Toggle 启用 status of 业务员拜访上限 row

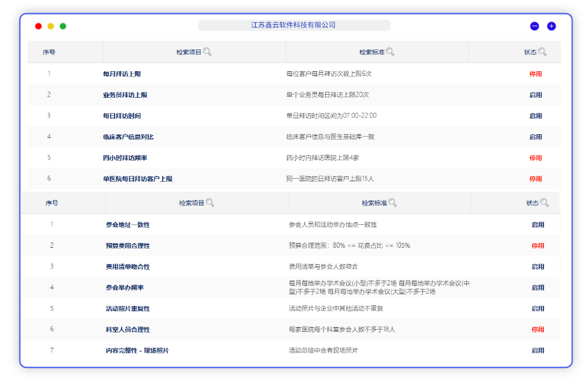pyautogui.click(x=535, y=95)
